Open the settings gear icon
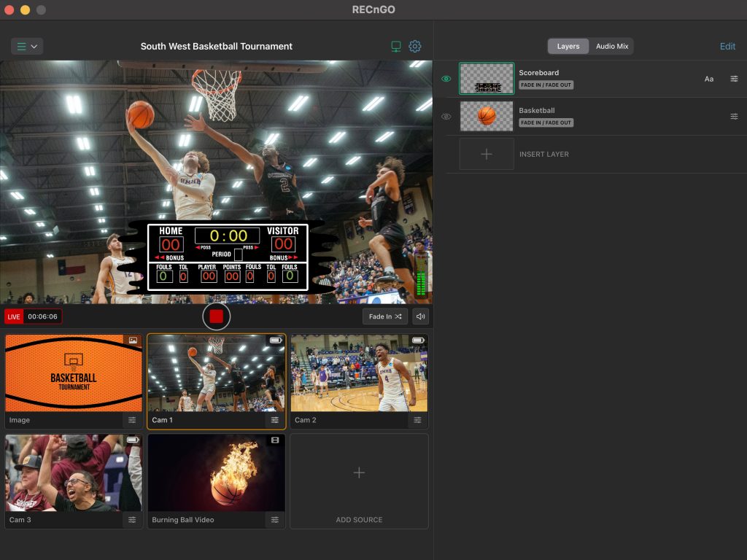This screenshot has width=747, height=560. (415, 46)
